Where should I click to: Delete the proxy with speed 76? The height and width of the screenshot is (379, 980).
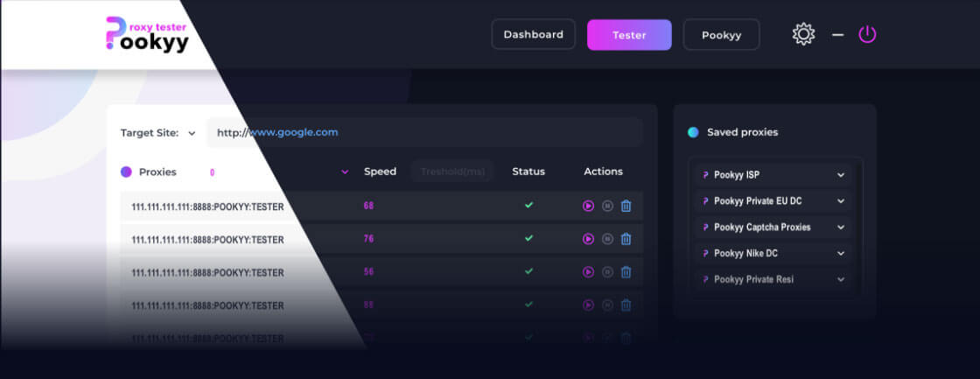coord(626,239)
